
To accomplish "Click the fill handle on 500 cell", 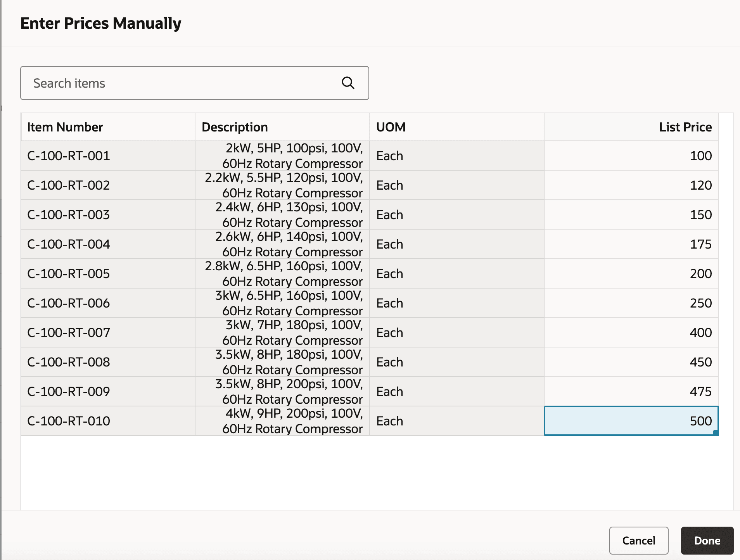I will [x=716, y=433].
